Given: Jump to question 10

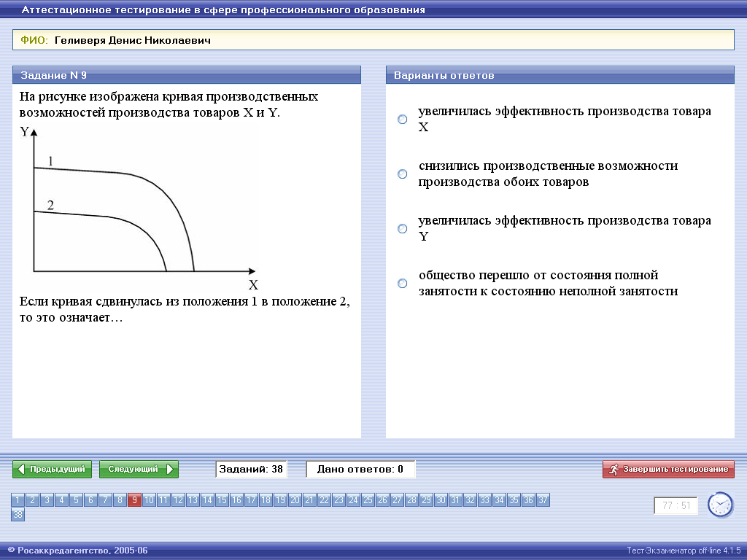Looking at the screenshot, I should 149,500.
